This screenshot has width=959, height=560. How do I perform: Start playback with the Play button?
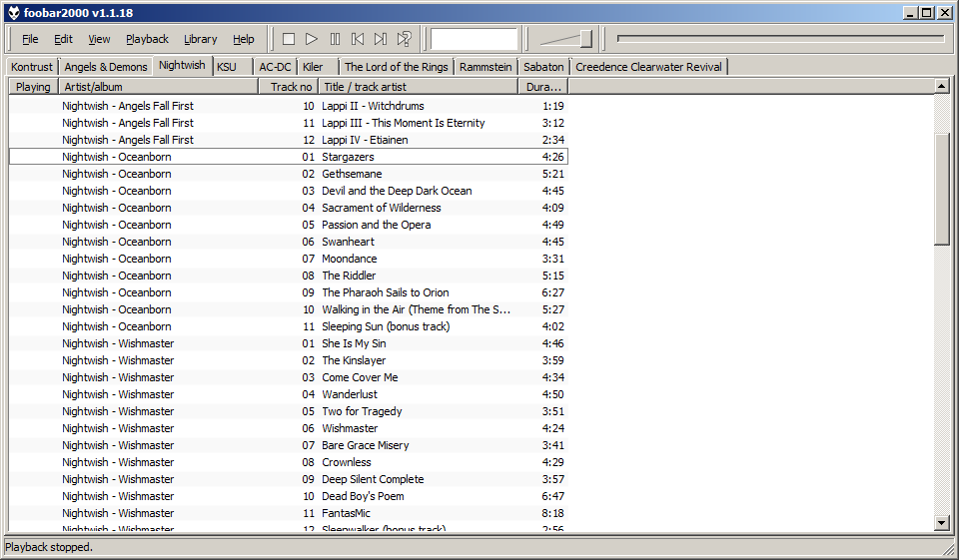[x=312, y=39]
